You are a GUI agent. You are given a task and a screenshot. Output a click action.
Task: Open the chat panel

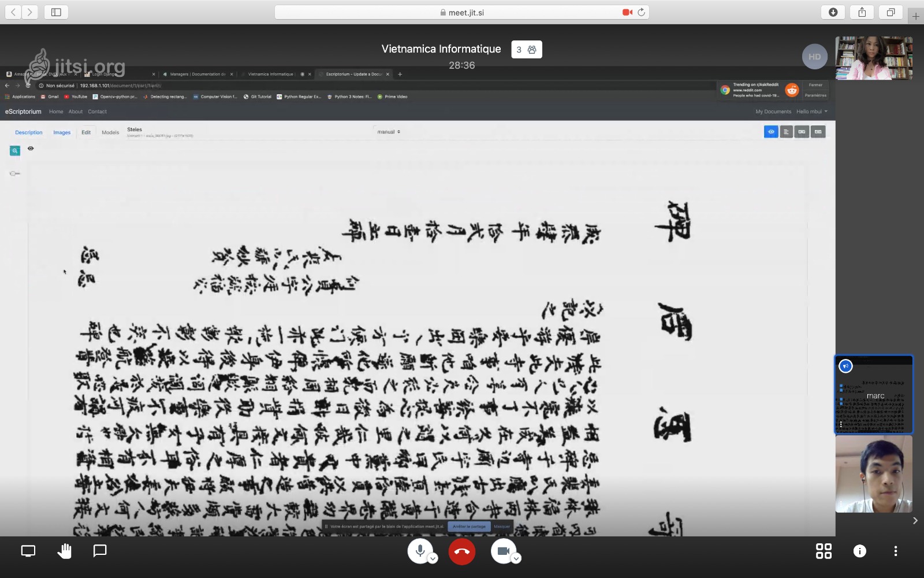[100, 551]
